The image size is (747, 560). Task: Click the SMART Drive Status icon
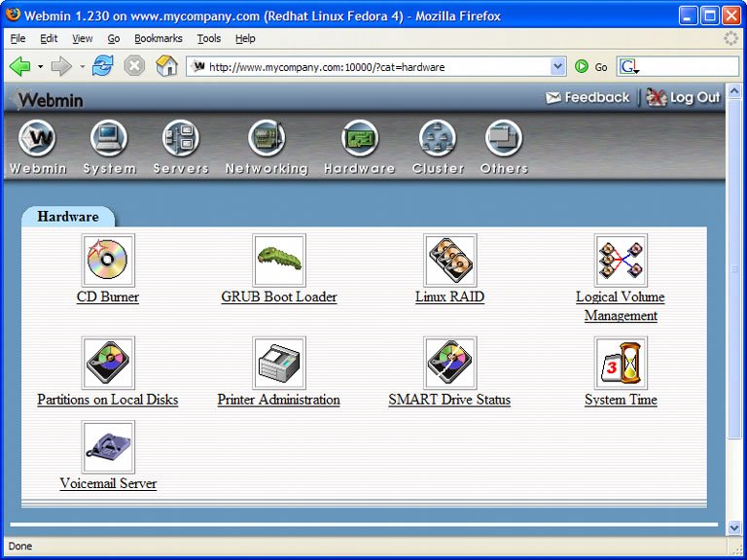(x=449, y=363)
